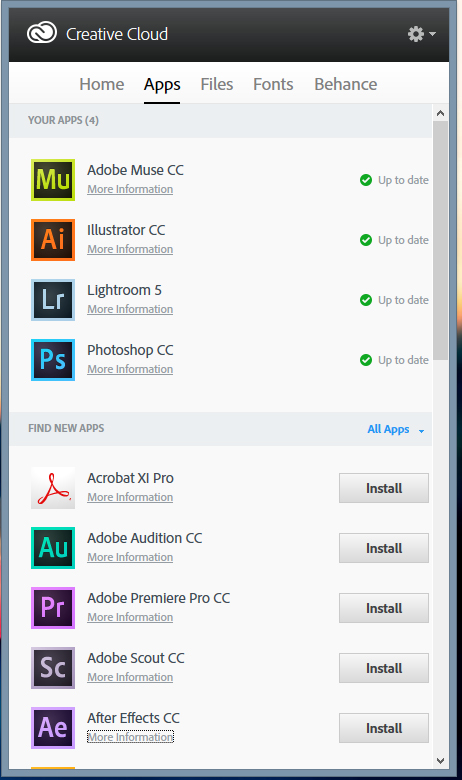This screenshot has width=462, height=780.
Task: Select the Adobe Audition CC icon
Action: pyautogui.click(x=53, y=548)
